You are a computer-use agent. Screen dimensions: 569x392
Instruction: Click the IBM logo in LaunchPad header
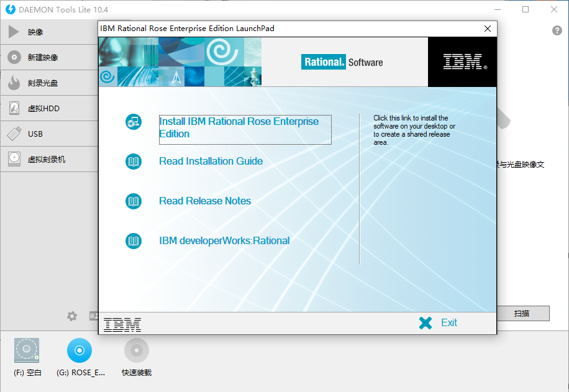pos(465,62)
